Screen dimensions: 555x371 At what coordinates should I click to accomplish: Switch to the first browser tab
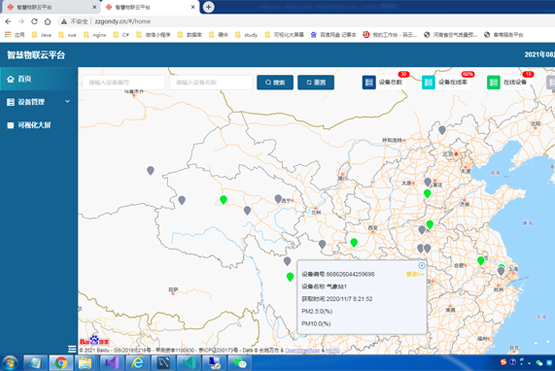tap(50, 7)
